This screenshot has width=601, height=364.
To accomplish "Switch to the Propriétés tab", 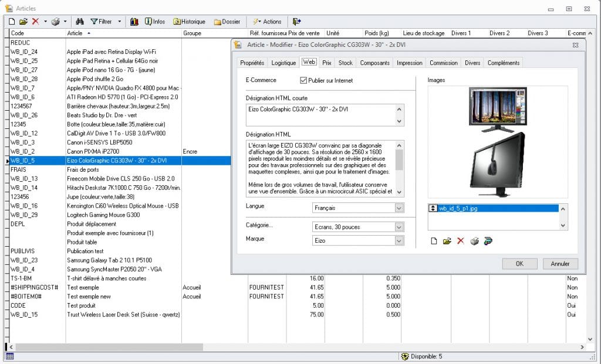I will pos(252,63).
